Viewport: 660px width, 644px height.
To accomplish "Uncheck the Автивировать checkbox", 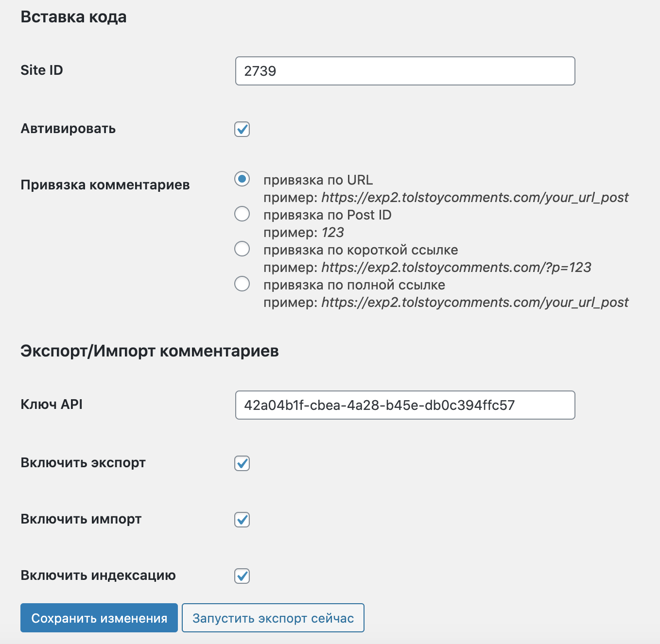I will click(x=242, y=129).
